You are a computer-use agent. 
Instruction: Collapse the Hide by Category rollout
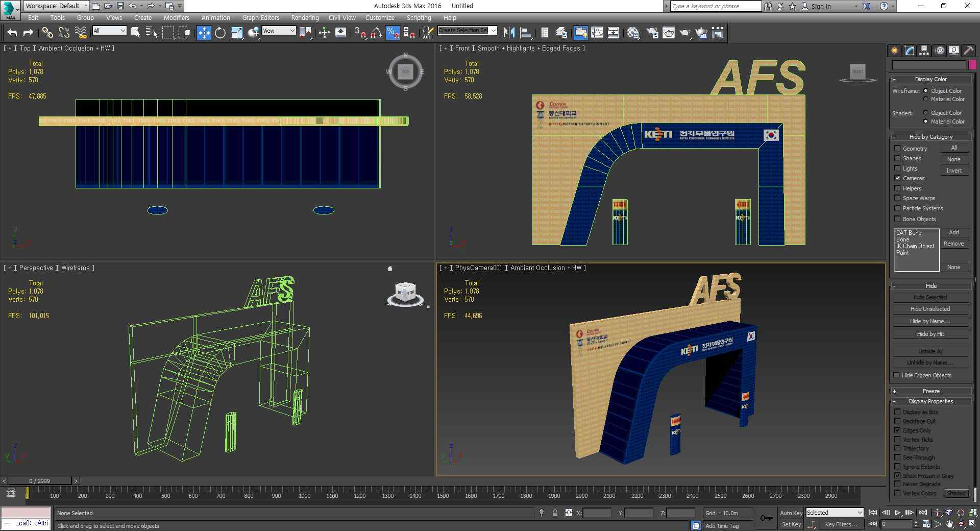[x=931, y=137]
